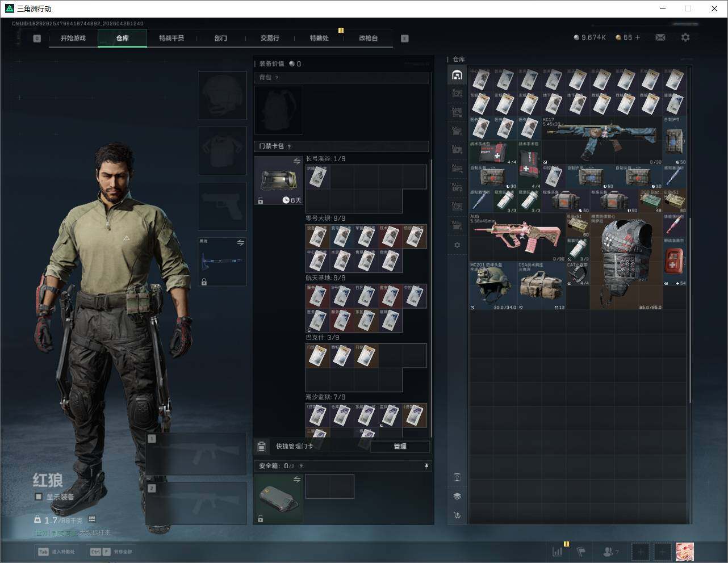Select the safe box container item
This screenshot has width=728, height=563.
tap(279, 499)
